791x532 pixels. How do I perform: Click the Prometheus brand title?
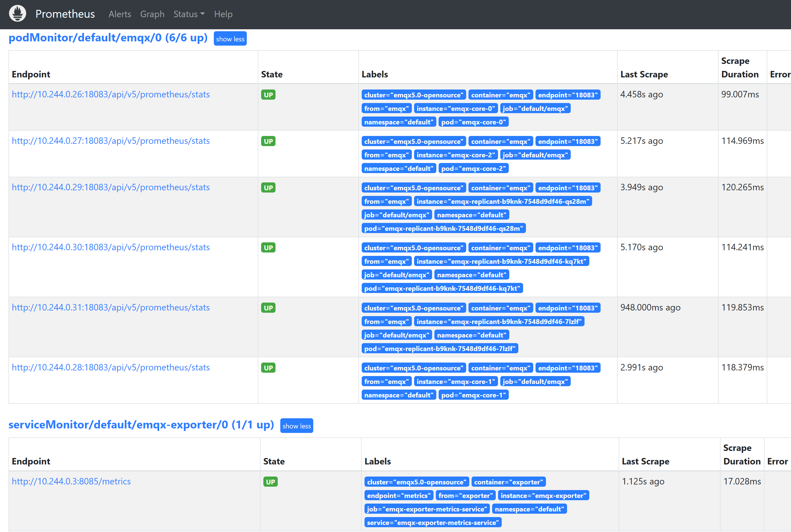(x=65, y=14)
